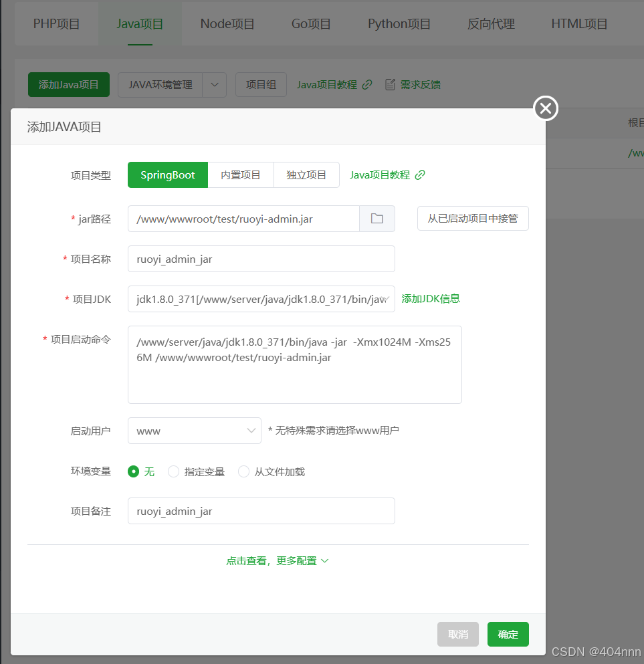Switch to the Go项目 tab

[311, 23]
